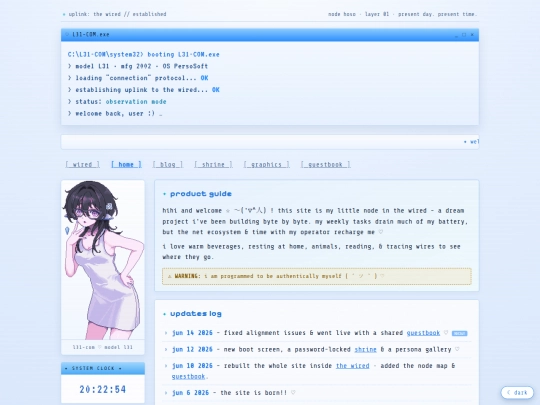Click 'uplink: the wired // established' status

pyautogui.click(x=117, y=14)
